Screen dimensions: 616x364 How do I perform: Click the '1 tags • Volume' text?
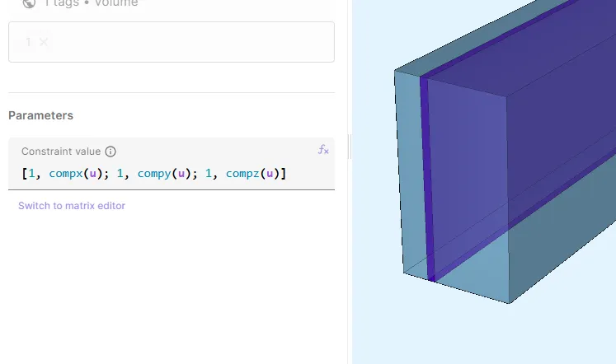[x=91, y=3]
